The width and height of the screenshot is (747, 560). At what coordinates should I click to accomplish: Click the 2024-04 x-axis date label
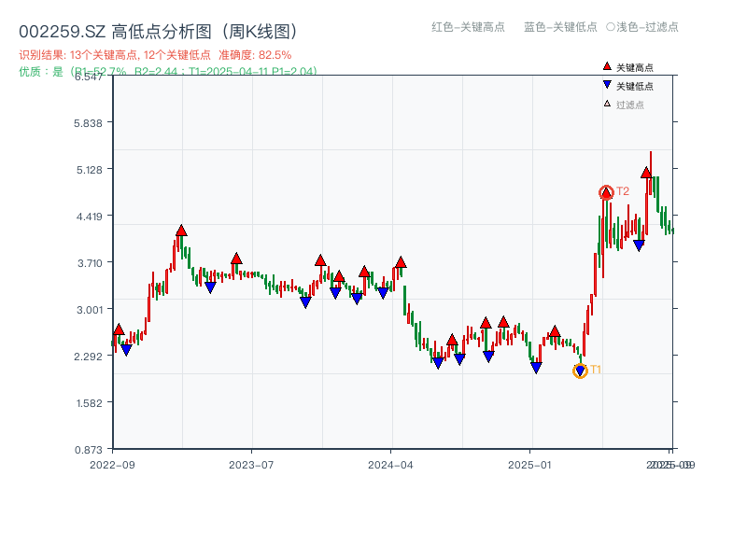pos(390,465)
